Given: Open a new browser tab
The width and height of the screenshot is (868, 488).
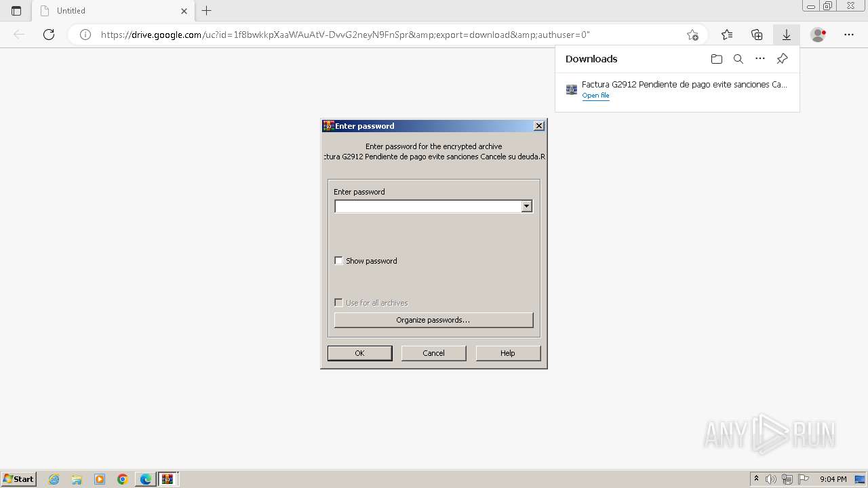Looking at the screenshot, I should [x=207, y=11].
